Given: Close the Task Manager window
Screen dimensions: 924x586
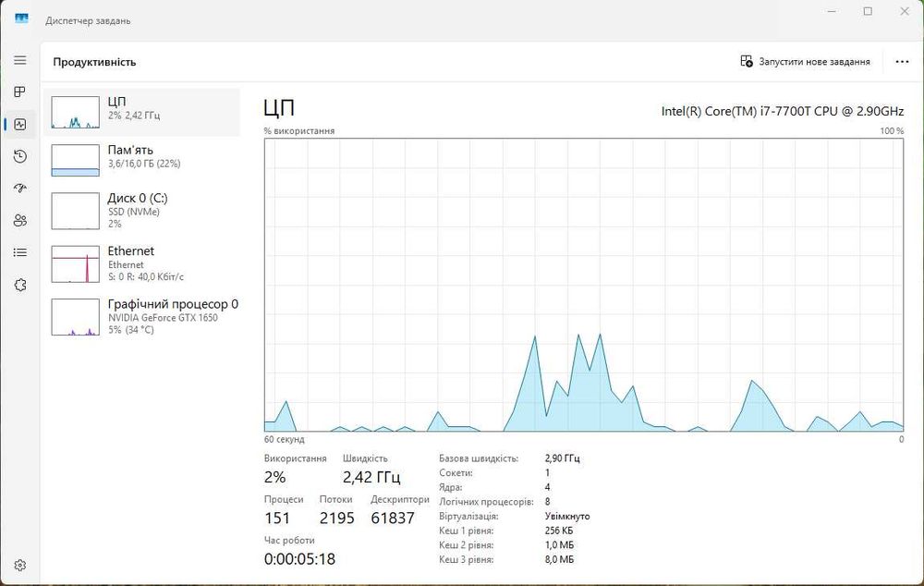Looking at the screenshot, I should tap(905, 11).
